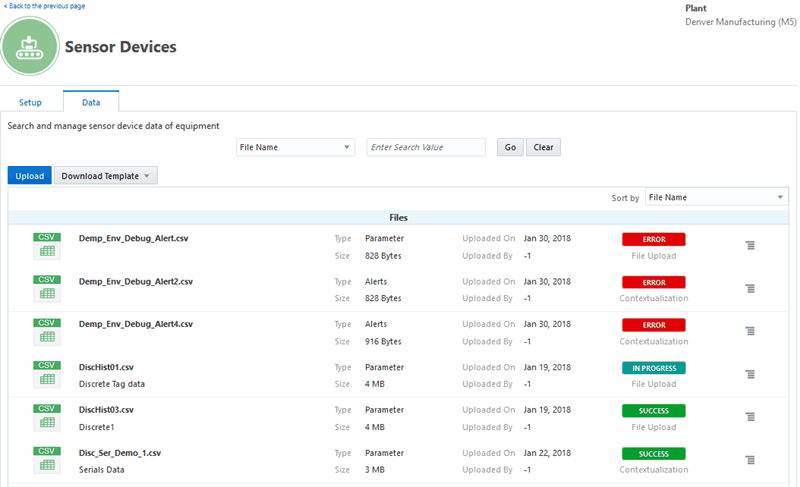Open CSV icon for Disc_Ser_Demo_1.csv
The image size is (800, 487).
coord(47,460)
